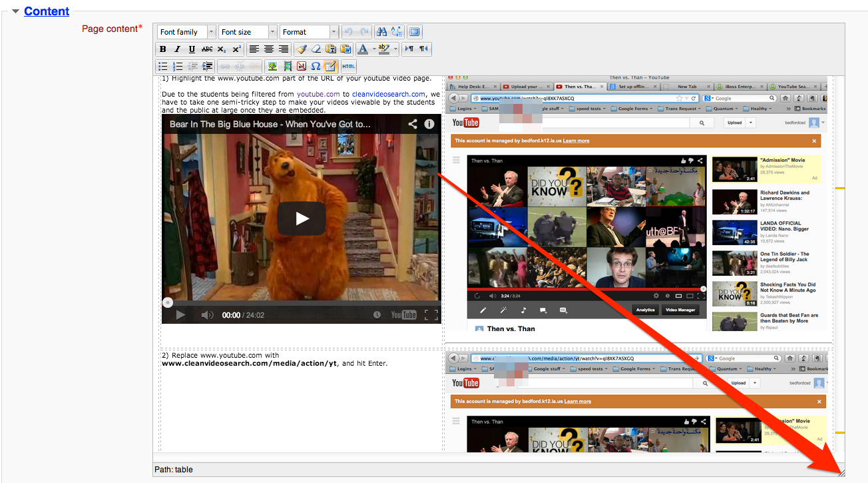This screenshot has width=868, height=483.
Task: Open the Font family dropdown
Action: [x=186, y=32]
